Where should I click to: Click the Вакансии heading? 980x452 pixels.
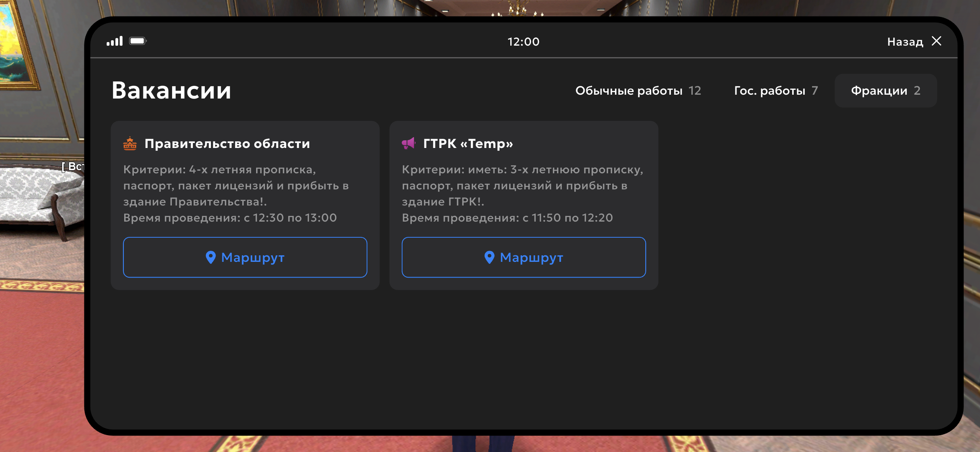[171, 90]
